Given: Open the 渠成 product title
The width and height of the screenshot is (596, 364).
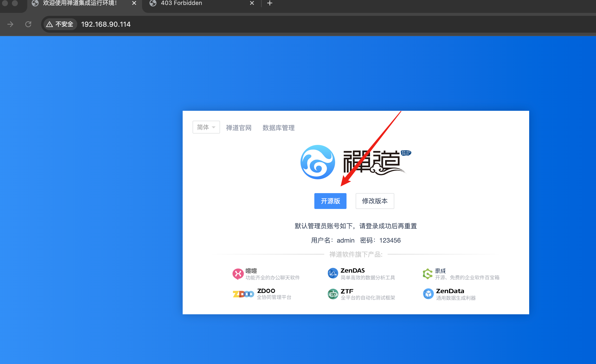Looking at the screenshot, I should pyautogui.click(x=440, y=271).
